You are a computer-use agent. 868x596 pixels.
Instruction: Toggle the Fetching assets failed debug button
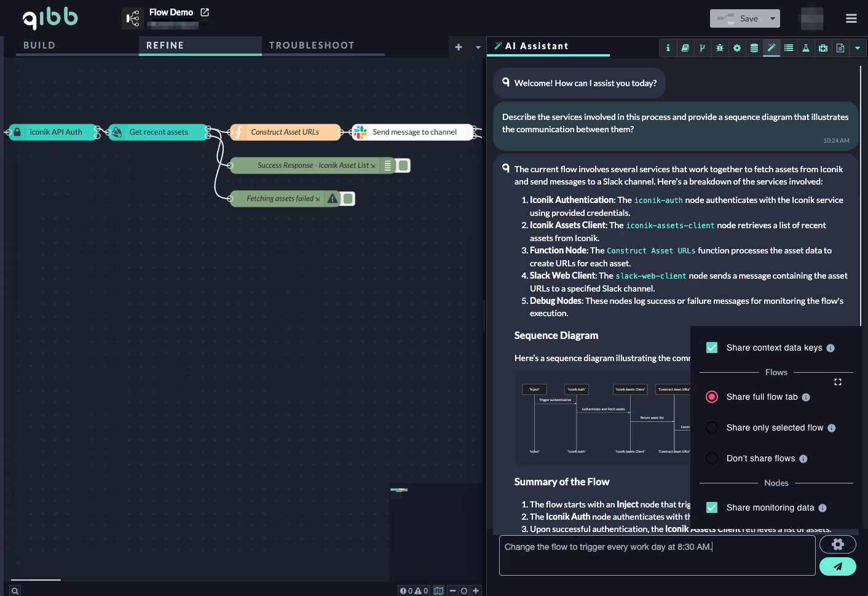click(348, 199)
